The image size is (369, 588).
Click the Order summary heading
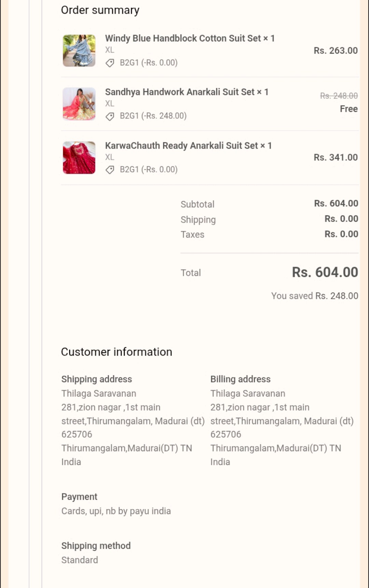[100, 10]
